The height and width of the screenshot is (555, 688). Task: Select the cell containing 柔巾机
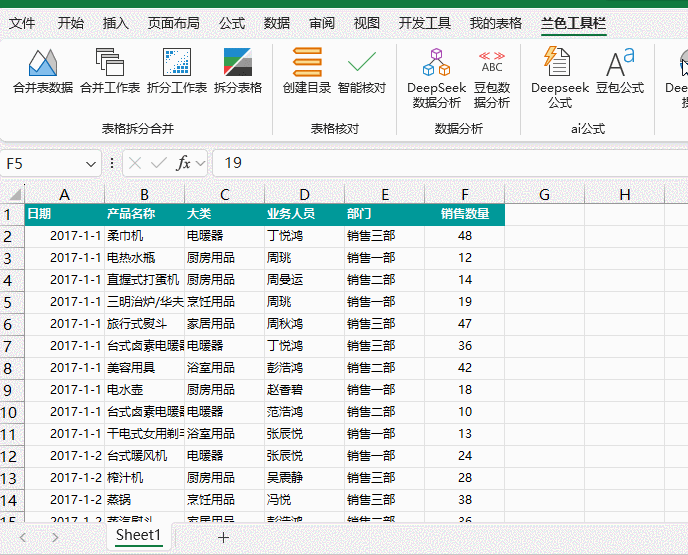(144, 236)
